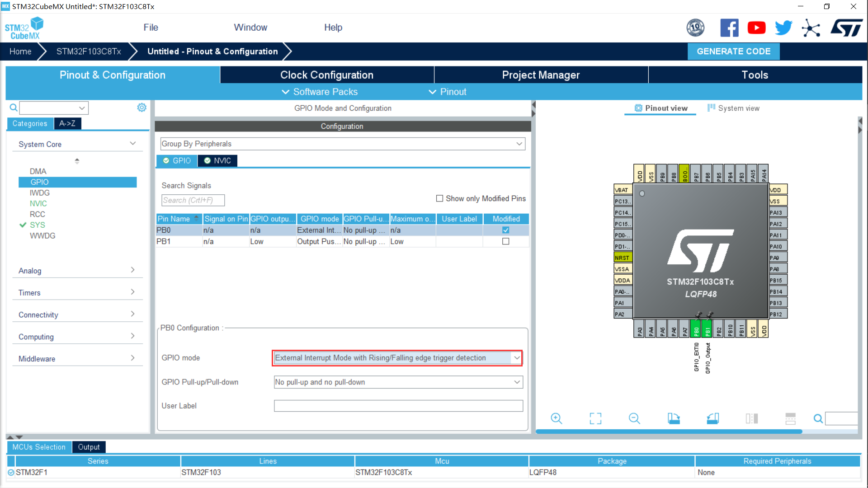Switch to the A->Z list tab
This screenshot has height=488, width=868.
pyautogui.click(x=67, y=123)
